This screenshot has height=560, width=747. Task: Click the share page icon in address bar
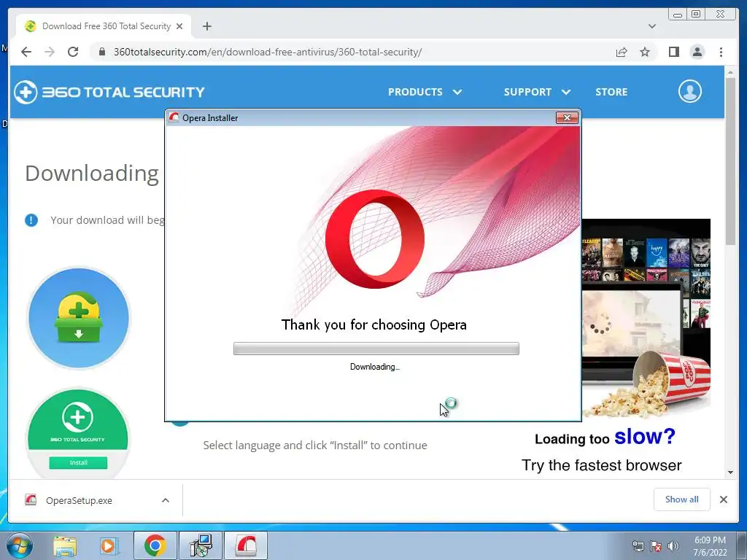[x=622, y=52]
